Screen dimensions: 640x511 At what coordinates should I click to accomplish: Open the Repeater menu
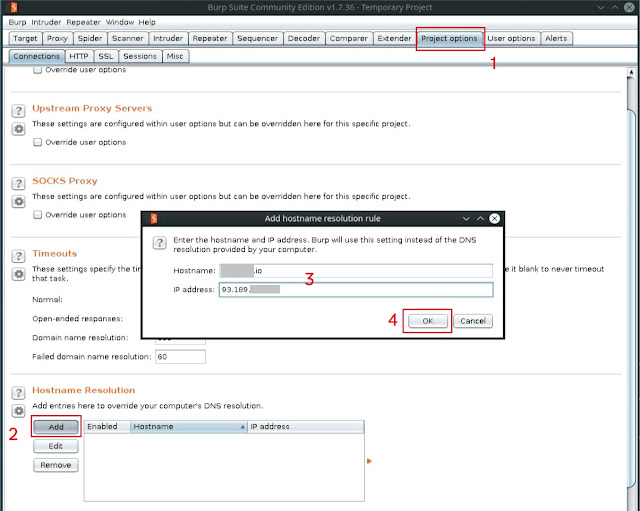(x=83, y=22)
